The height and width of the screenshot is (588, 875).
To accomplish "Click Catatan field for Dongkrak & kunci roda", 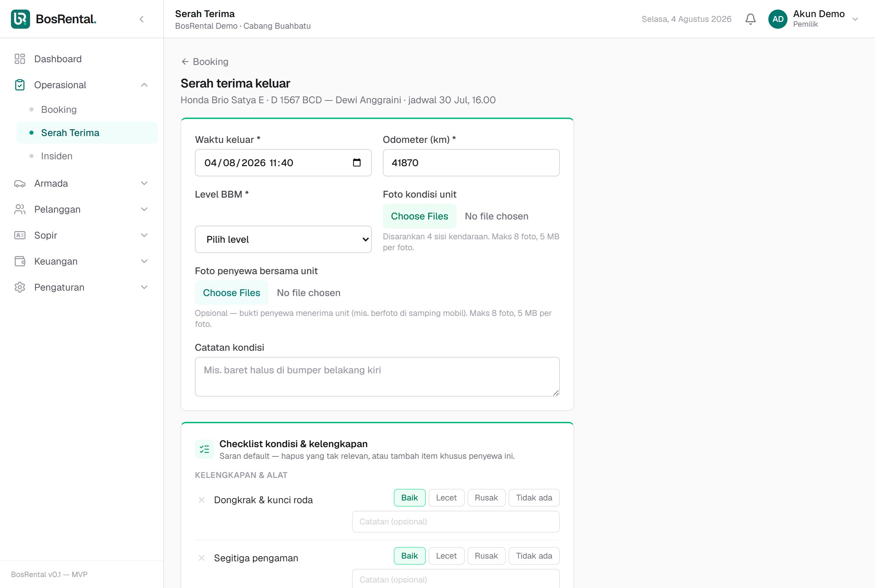I will tap(456, 522).
